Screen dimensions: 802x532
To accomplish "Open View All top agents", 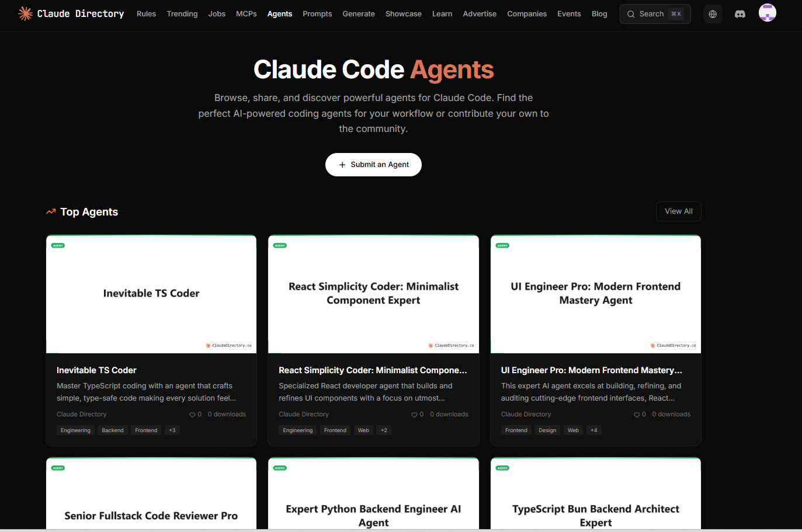I will click(678, 211).
